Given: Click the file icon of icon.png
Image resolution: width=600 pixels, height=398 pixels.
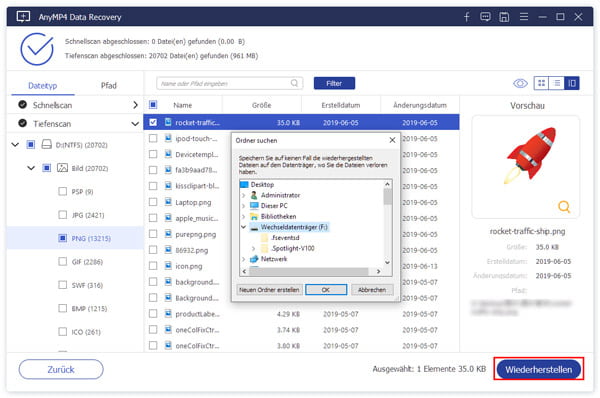Looking at the screenshot, I should (168, 266).
